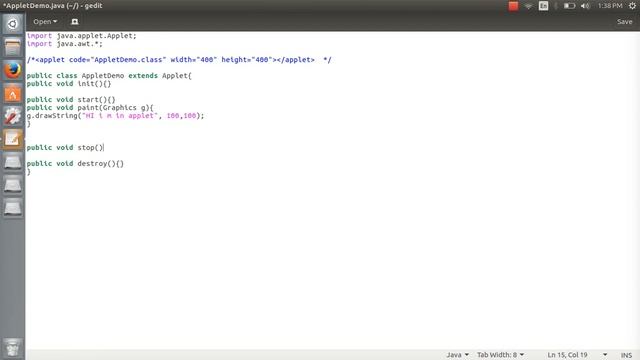Launch Firefox from the dock
This screenshot has width=640, height=360.
click(13, 70)
